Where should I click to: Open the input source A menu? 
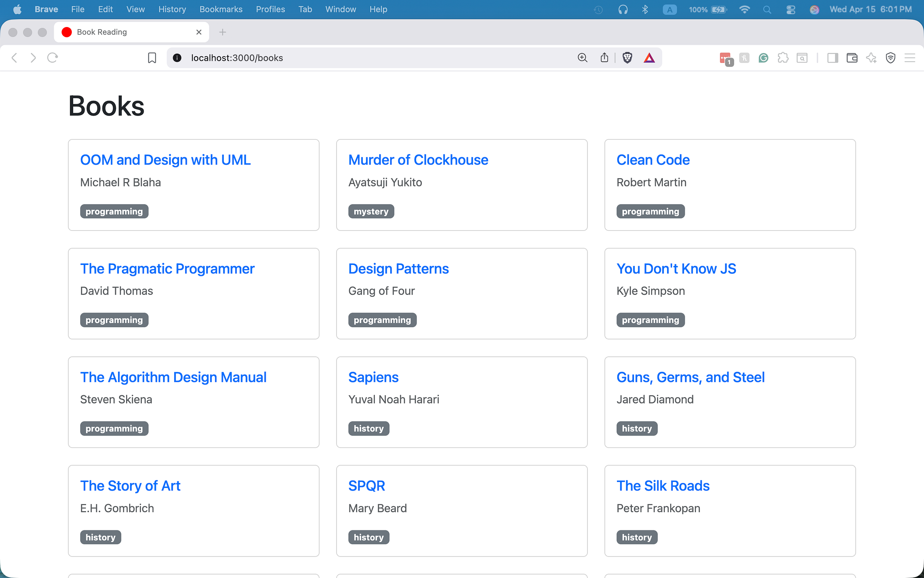pos(670,10)
